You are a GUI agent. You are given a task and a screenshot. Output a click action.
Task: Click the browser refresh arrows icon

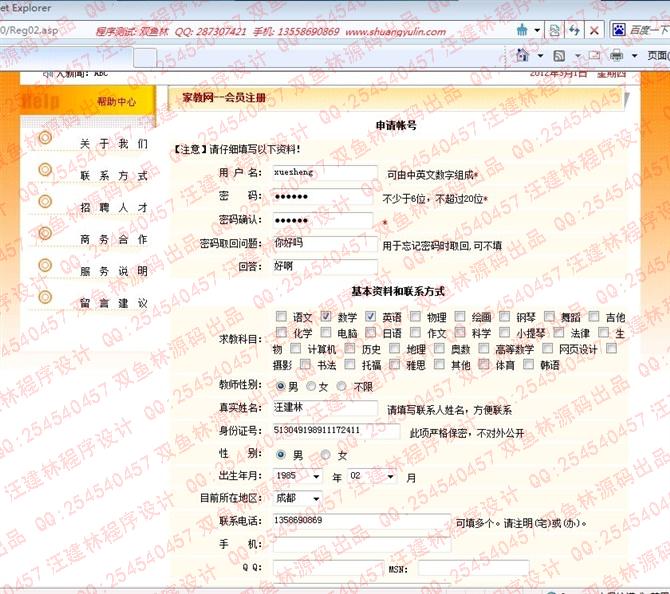click(x=574, y=30)
